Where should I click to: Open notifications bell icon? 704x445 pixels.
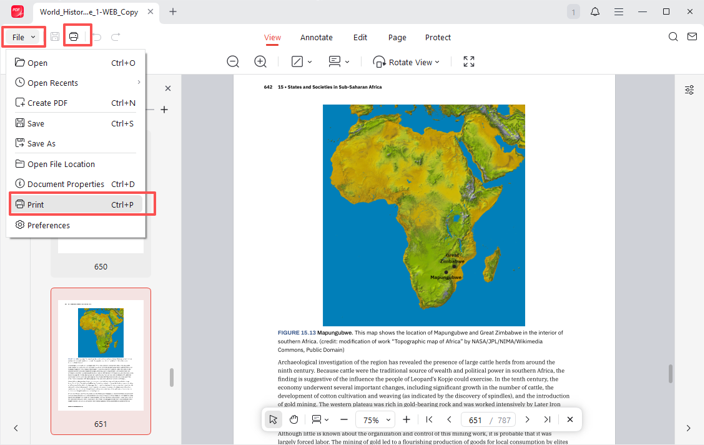coord(595,12)
